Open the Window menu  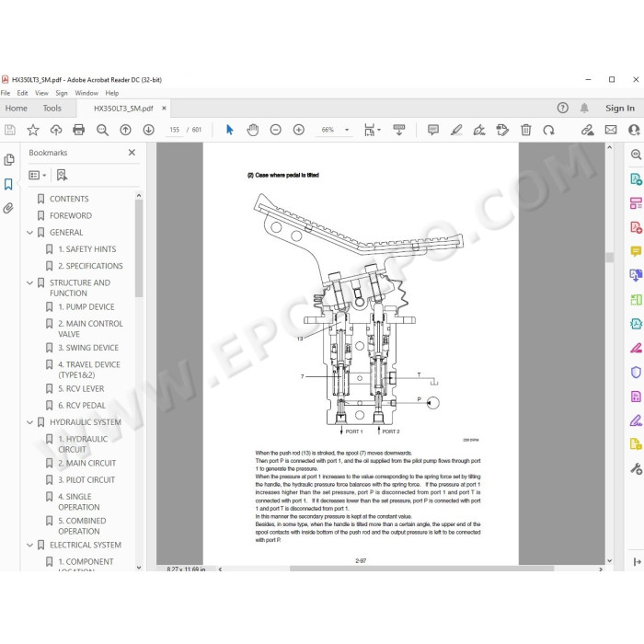(86, 93)
